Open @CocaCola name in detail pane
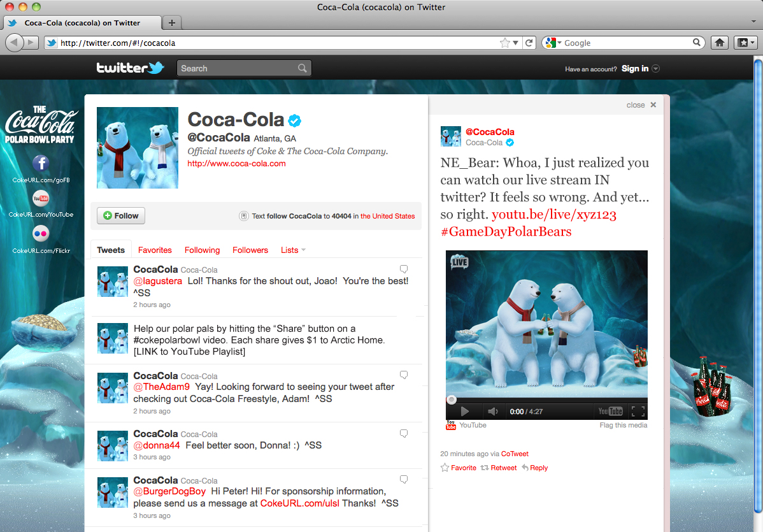The height and width of the screenshot is (532, 763). [490, 132]
